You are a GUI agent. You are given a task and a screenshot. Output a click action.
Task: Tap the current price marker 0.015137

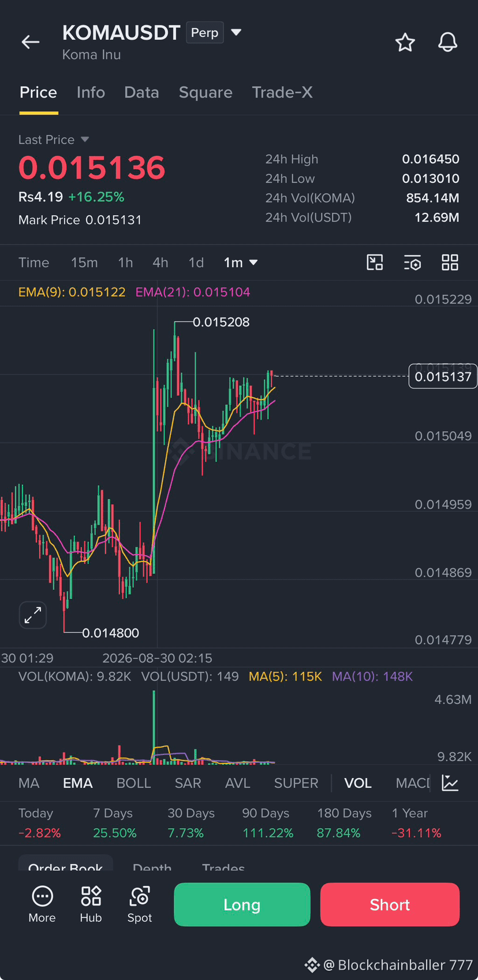tap(443, 377)
